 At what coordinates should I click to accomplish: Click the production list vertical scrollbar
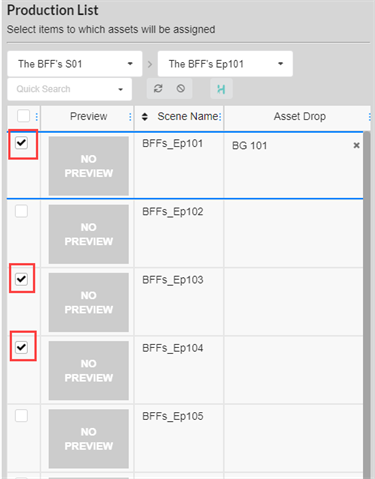click(x=367, y=305)
